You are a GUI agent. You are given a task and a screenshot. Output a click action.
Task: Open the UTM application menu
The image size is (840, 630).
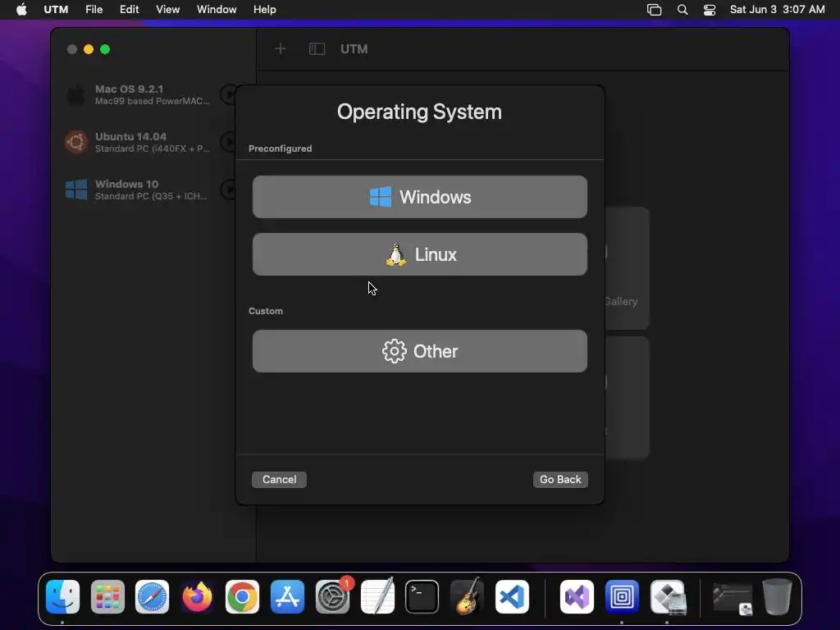[x=56, y=10]
